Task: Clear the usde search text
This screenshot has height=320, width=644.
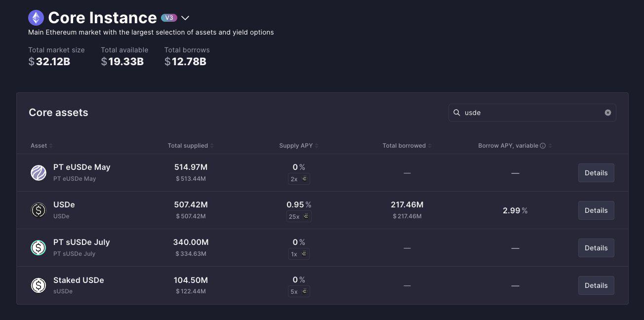Action: coord(608,113)
